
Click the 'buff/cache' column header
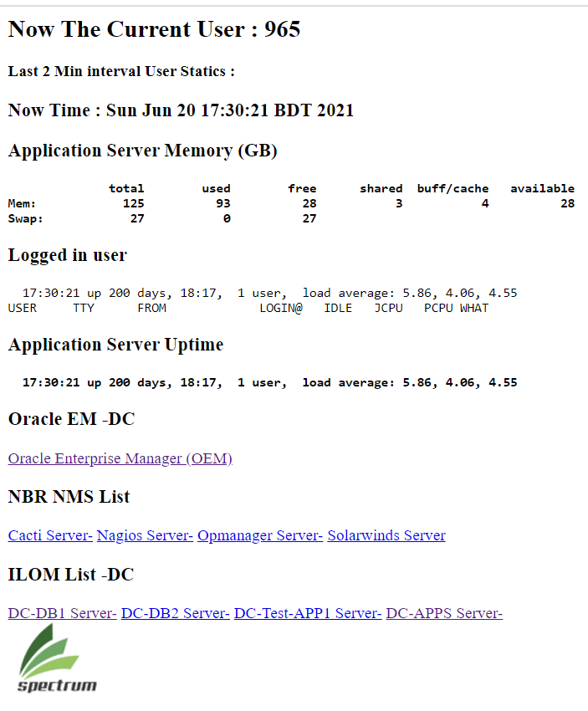tap(453, 189)
